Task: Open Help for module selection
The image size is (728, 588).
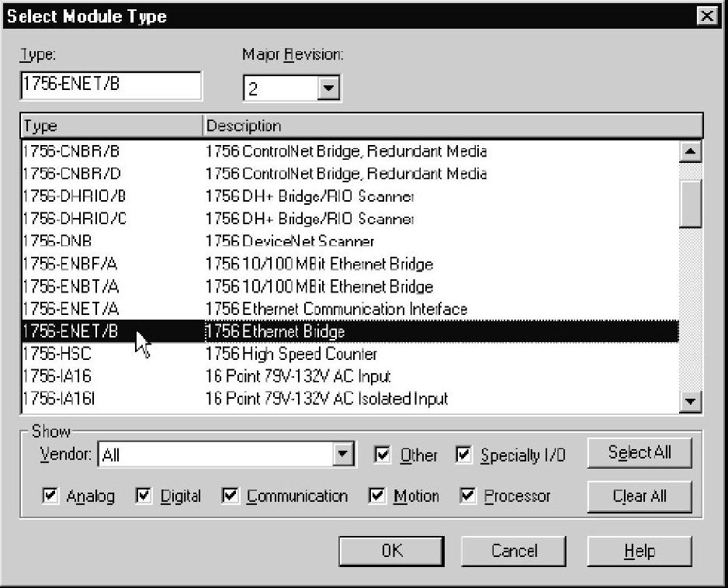Action: tap(640, 551)
